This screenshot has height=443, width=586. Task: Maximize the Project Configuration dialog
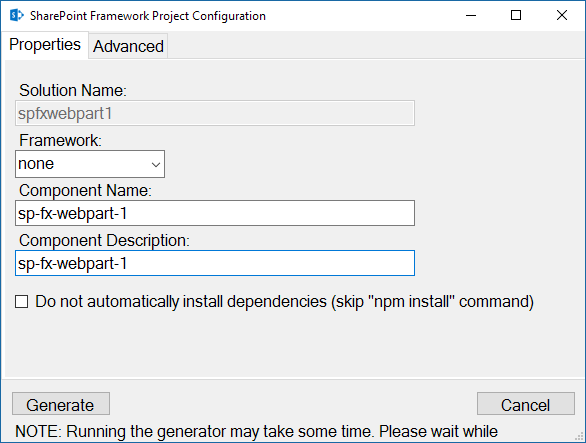coord(516,16)
